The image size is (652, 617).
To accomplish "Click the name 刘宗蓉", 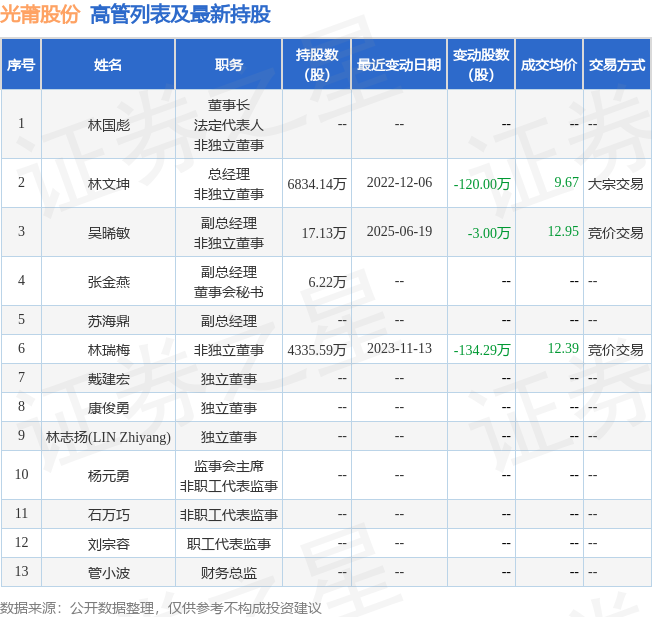I will pyautogui.click(x=109, y=543).
